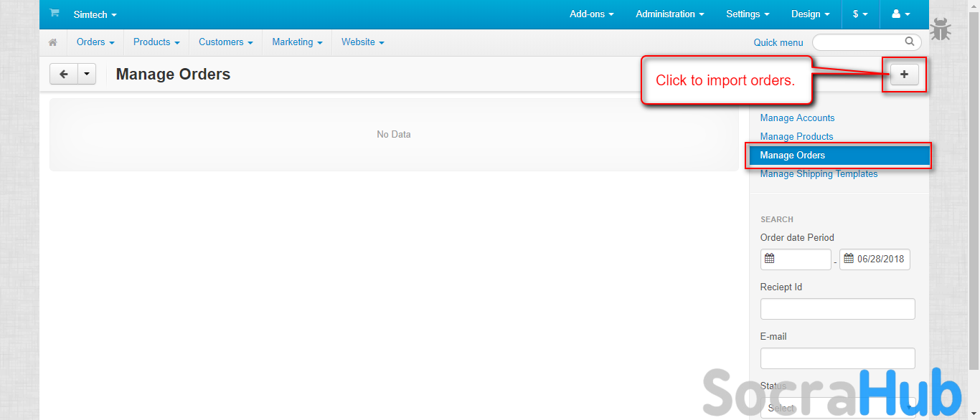Click the order date end field 06/28/2018
The image size is (980, 420).
click(x=875, y=259)
